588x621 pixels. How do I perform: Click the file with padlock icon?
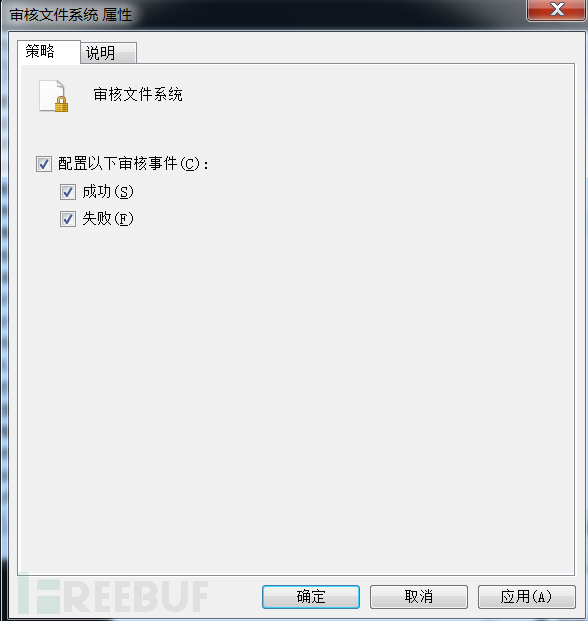pos(53,96)
